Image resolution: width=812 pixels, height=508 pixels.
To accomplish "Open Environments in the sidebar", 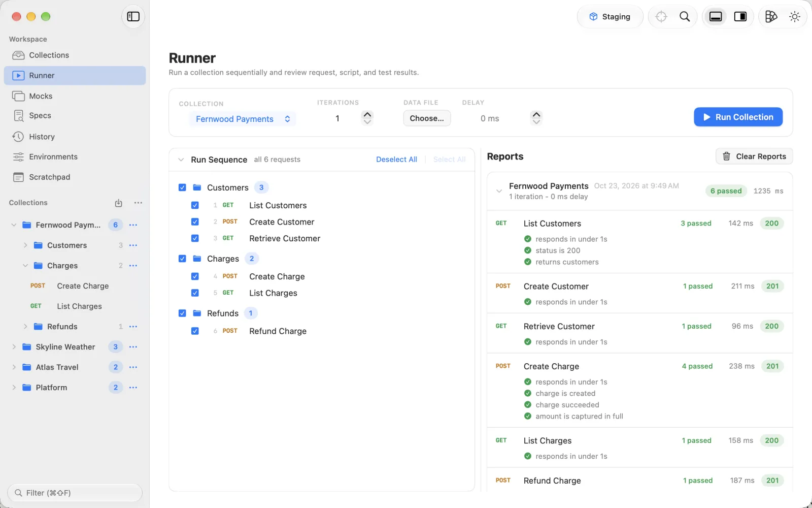I will pos(75,157).
